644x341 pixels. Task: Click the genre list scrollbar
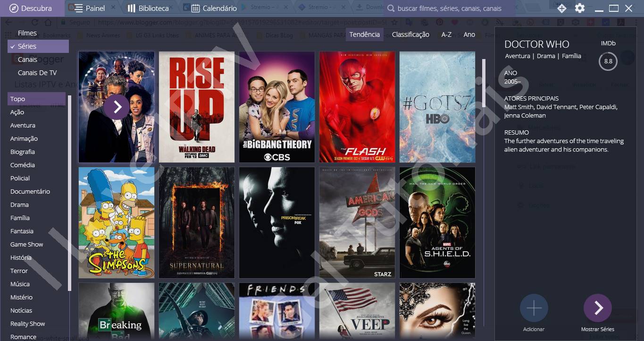point(70,193)
